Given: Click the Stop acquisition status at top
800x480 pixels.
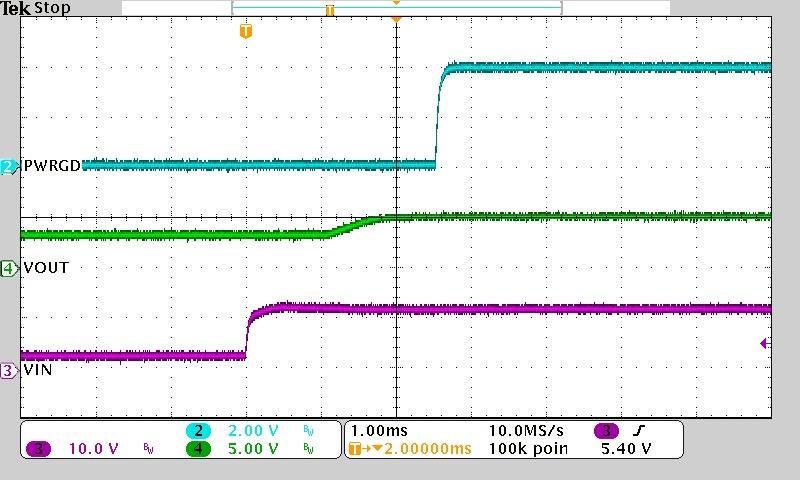Looking at the screenshot, I should tap(53, 8).
